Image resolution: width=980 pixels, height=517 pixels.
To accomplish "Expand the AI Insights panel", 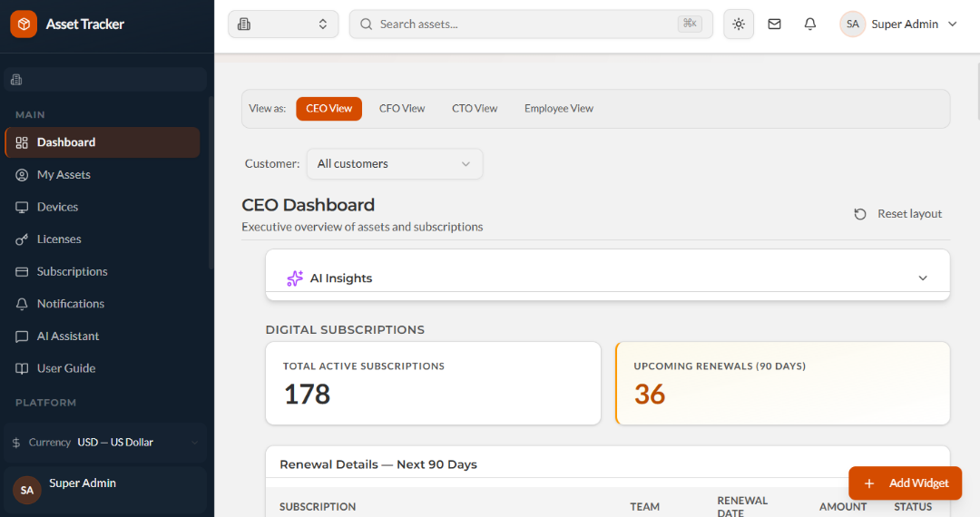I will tap(923, 278).
